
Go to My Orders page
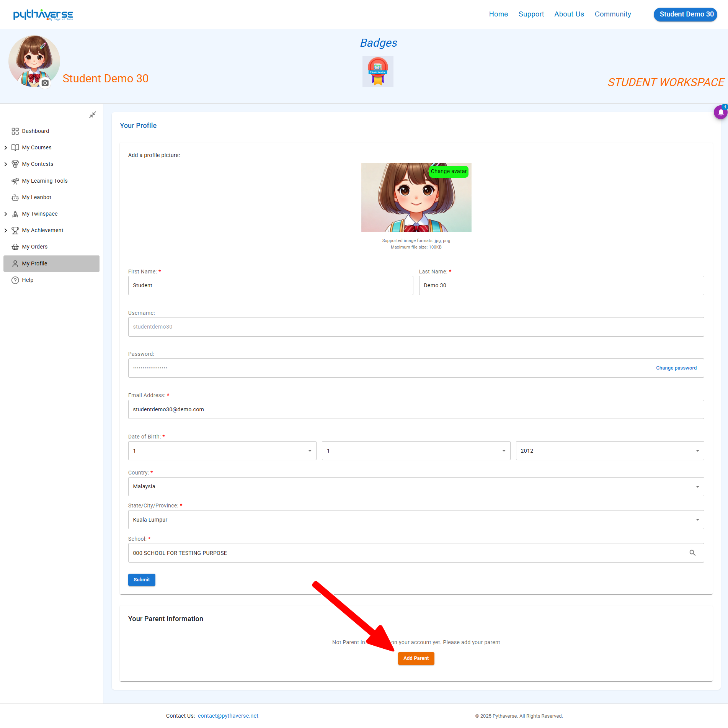34,247
